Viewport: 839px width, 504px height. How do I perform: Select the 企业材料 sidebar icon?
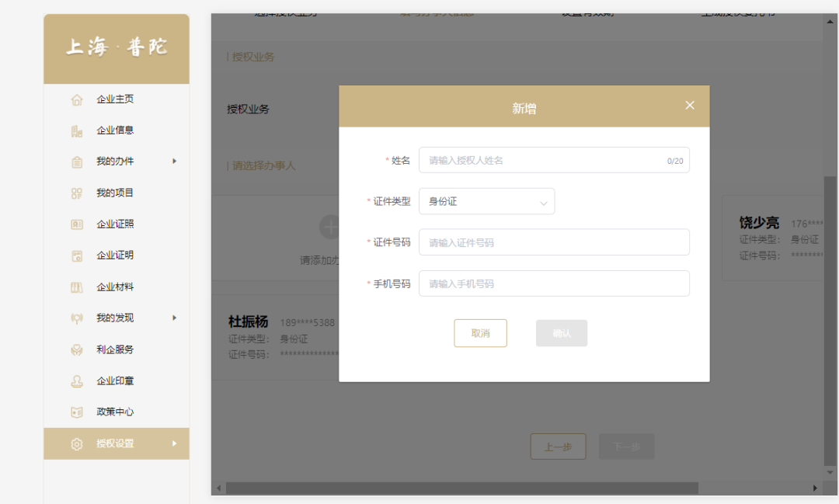click(77, 286)
